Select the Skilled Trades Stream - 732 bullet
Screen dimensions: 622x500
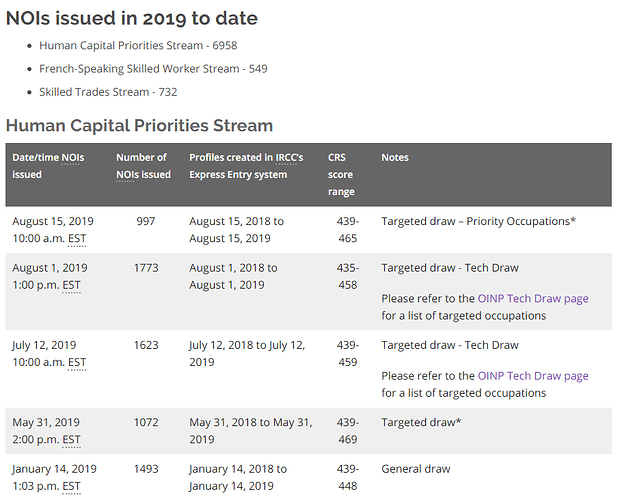tap(122, 92)
